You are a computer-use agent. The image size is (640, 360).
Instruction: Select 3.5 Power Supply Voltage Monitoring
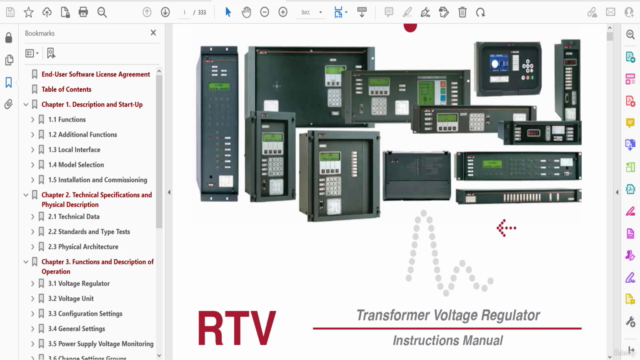click(101, 344)
